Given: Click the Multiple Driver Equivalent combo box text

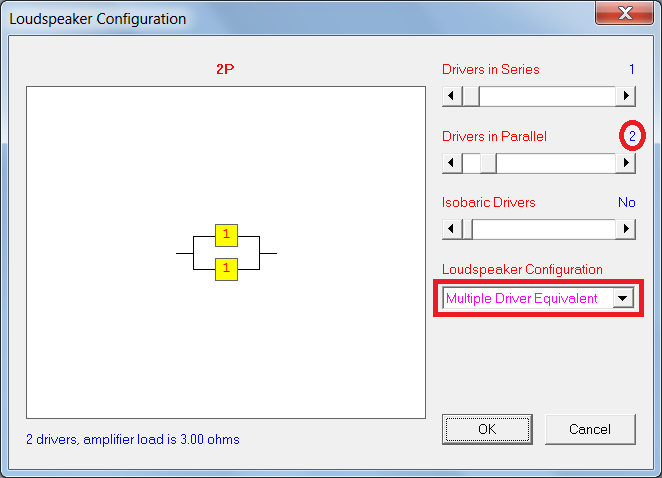Looking at the screenshot, I should pyautogui.click(x=522, y=299).
